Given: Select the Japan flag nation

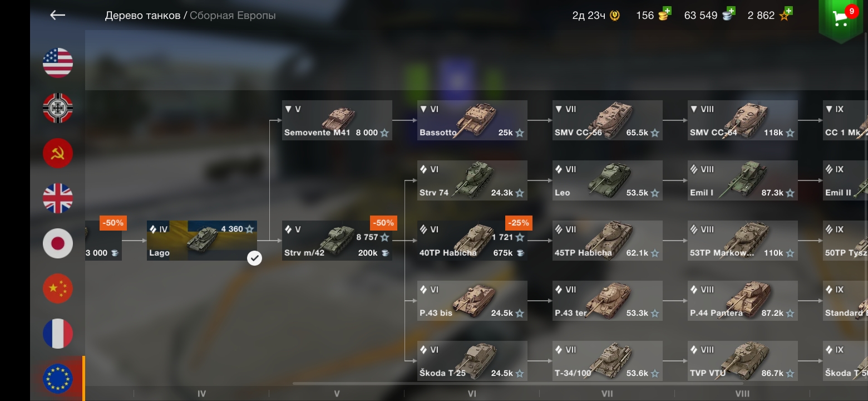Looking at the screenshot, I should tap(58, 243).
